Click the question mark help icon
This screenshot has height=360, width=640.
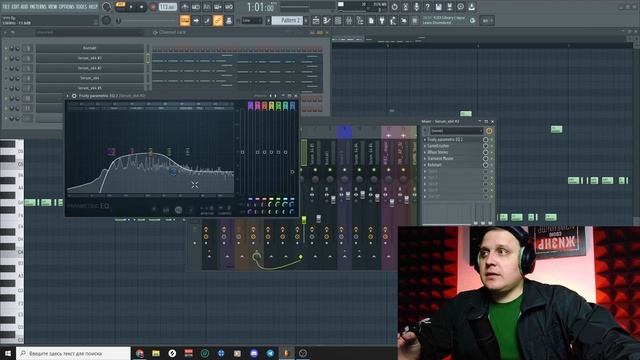click(x=427, y=7)
